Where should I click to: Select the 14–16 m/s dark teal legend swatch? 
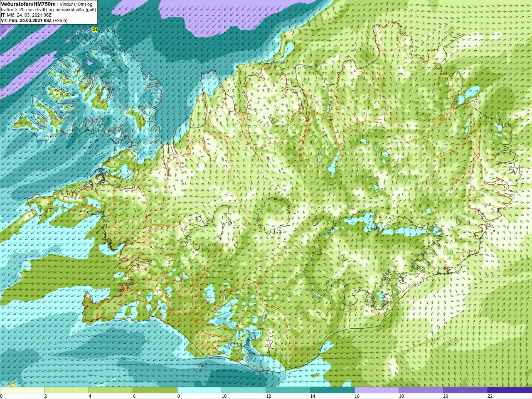coord(332,390)
